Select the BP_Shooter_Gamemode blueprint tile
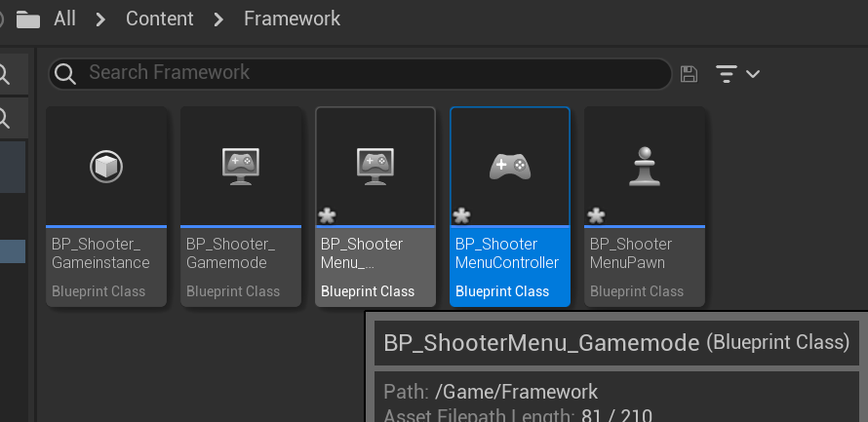 (241, 207)
